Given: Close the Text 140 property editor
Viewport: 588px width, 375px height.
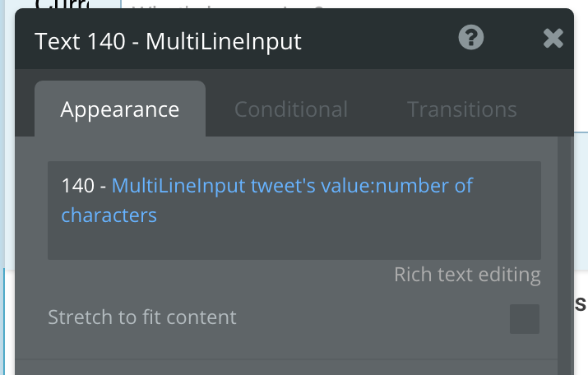Looking at the screenshot, I should click(x=553, y=39).
